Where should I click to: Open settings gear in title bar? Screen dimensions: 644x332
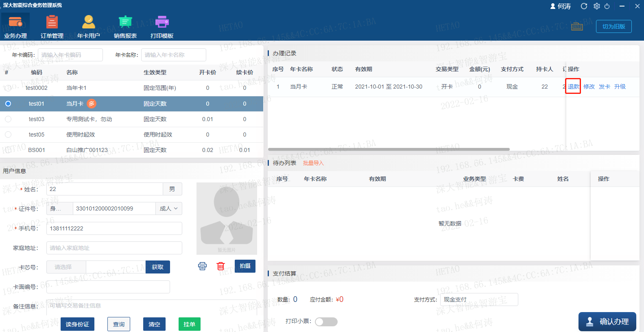coord(596,6)
